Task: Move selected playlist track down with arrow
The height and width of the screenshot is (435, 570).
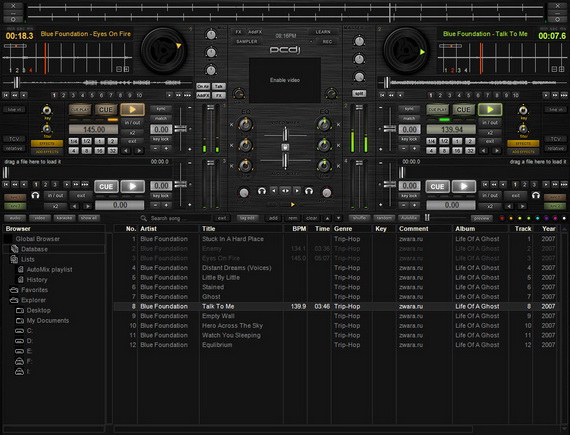Action: [x=338, y=218]
